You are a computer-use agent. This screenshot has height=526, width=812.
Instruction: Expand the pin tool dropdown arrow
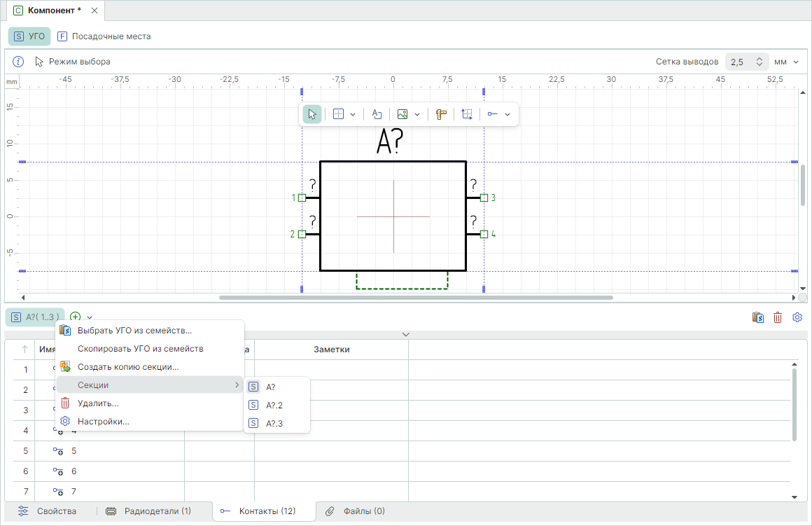coord(507,114)
